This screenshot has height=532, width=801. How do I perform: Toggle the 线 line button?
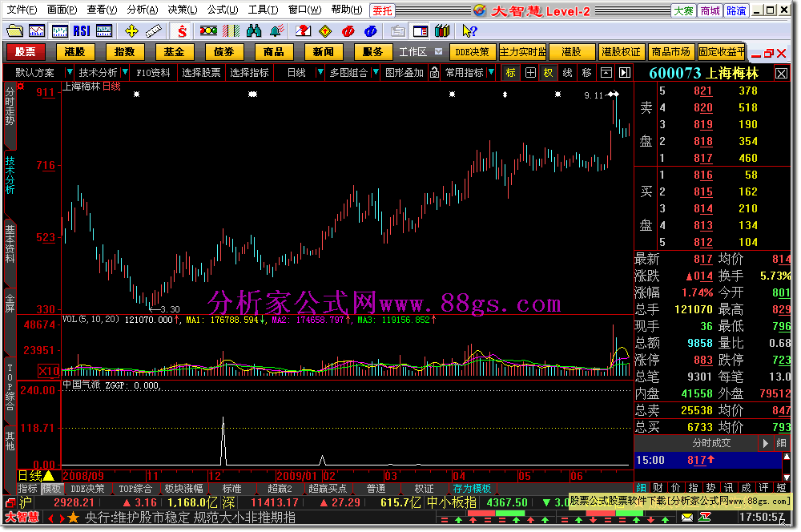point(568,73)
